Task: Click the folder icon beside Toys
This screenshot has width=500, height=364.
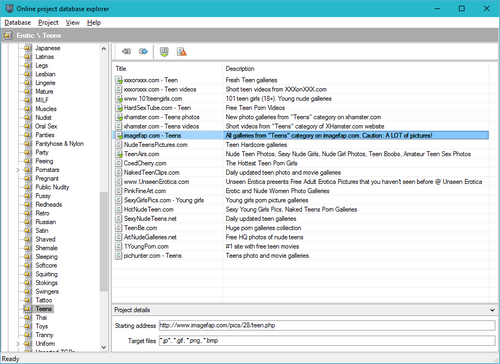Action: pyautogui.click(x=28, y=326)
